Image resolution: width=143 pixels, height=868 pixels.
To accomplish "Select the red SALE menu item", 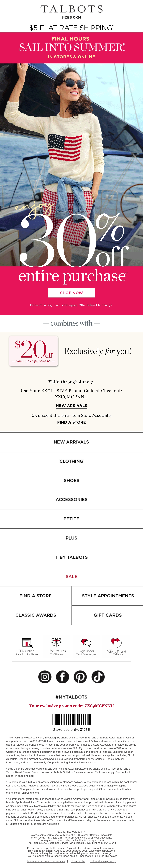I will [71, 576].
